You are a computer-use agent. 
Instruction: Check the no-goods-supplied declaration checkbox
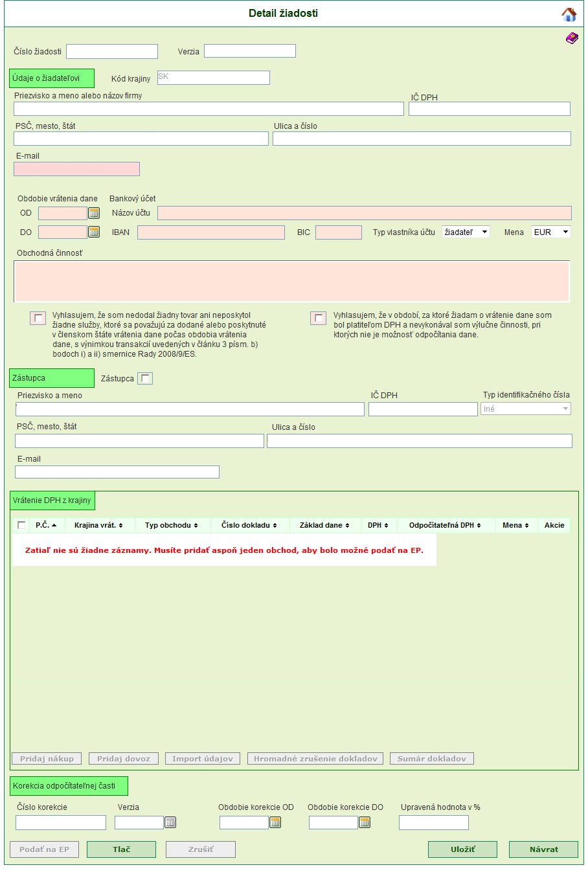38,318
